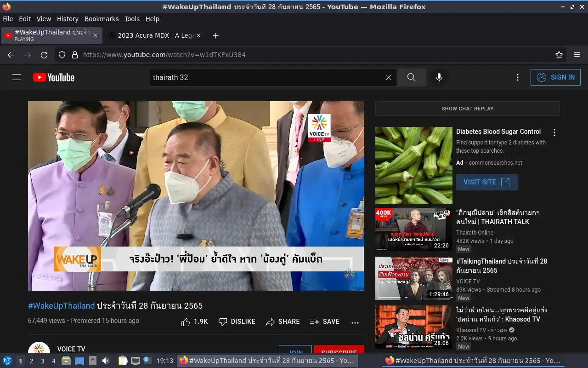This screenshot has height=368, width=588.
Task: Click SHOW CHAT REPLAY
Action: pyautogui.click(x=467, y=109)
